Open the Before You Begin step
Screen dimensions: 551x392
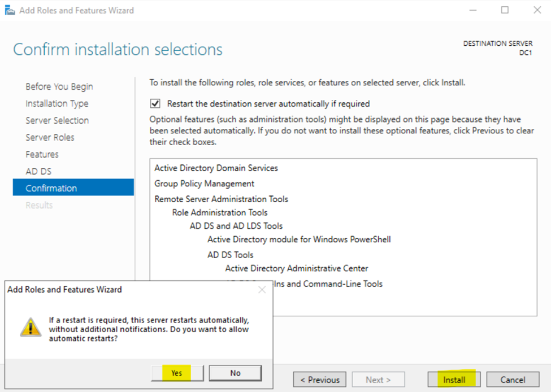[x=59, y=86]
